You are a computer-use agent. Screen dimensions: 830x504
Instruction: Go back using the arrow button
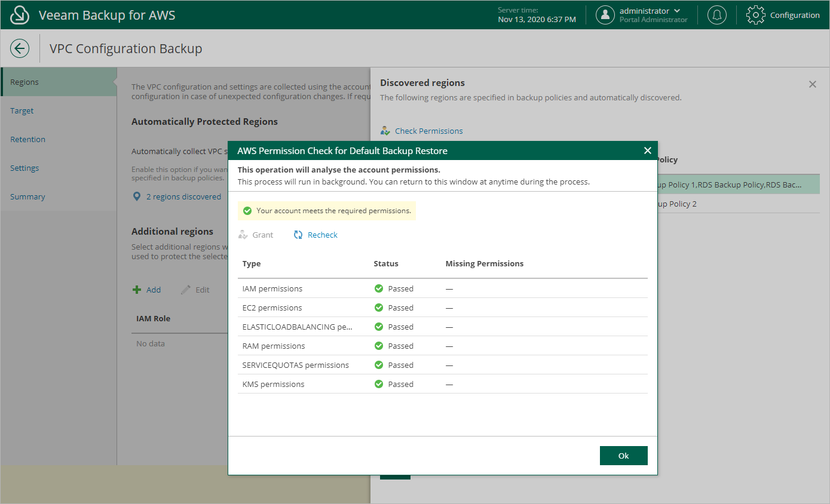tap(20, 48)
